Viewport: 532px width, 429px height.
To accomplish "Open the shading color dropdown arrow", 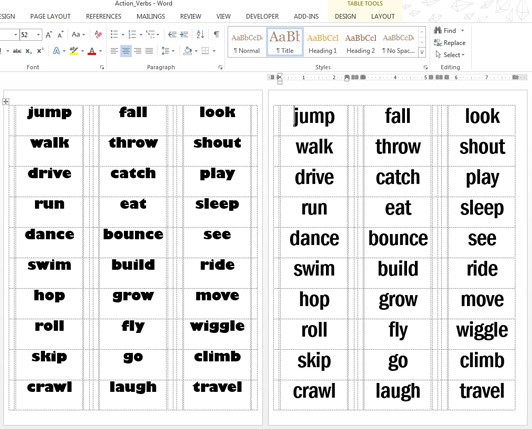I will [196, 51].
